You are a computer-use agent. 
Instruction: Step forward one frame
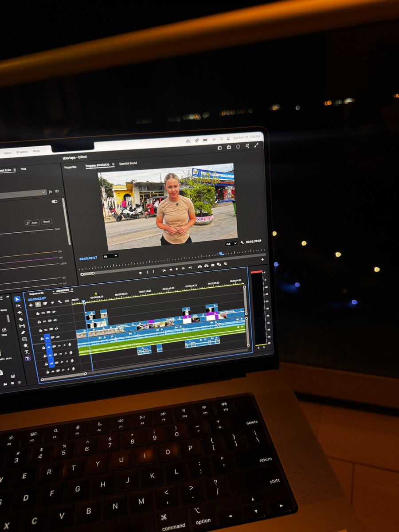(x=183, y=269)
